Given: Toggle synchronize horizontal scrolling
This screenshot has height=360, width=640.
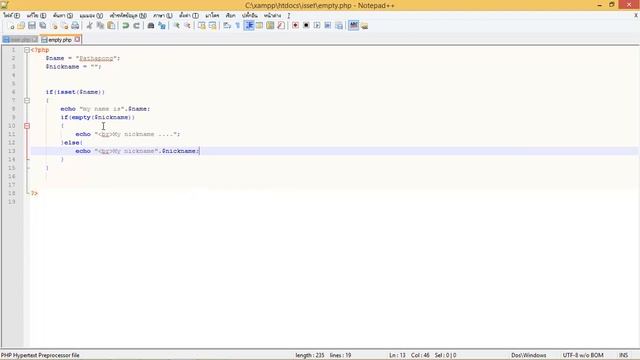Looking at the screenshot, I should pyautogui.click(x=212, y=26).
